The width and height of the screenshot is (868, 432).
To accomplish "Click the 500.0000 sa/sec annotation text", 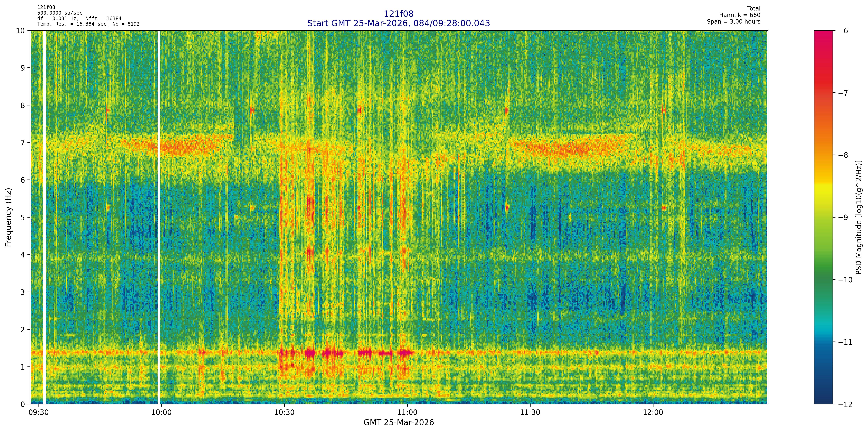I will click(x=60, y=13).
